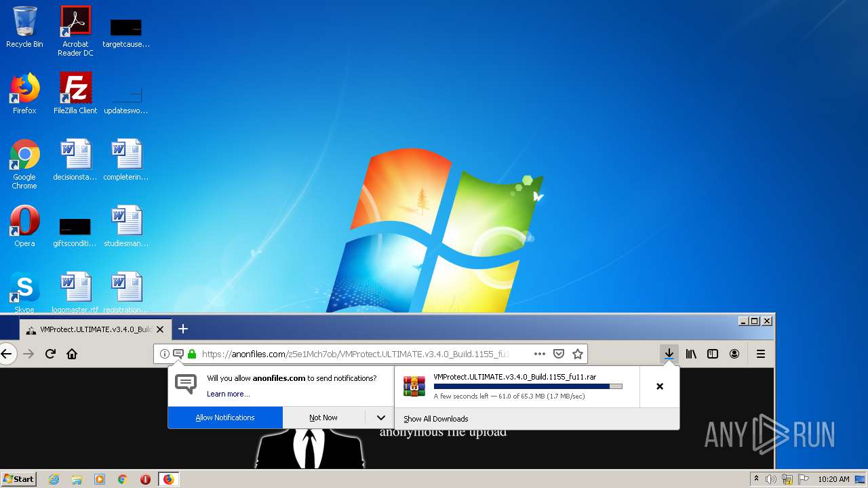Open the Recycle Bin desktop icon
868x488 pixels.
pos(24,28)
